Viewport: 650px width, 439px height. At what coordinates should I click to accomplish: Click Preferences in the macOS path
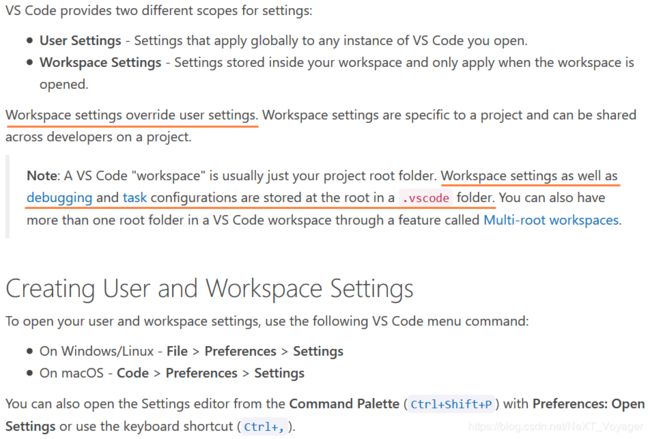[x=201, y=373]
